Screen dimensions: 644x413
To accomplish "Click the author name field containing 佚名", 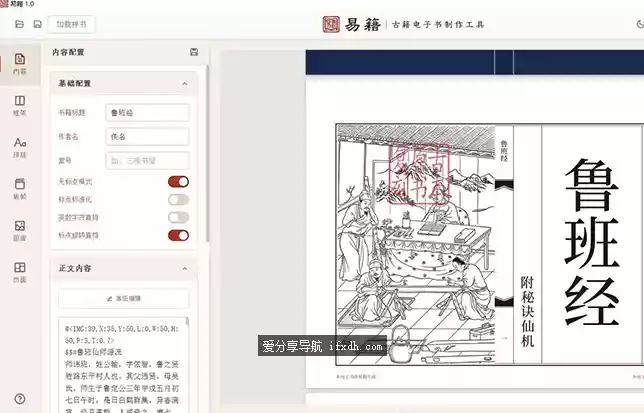I will (147, 137).
